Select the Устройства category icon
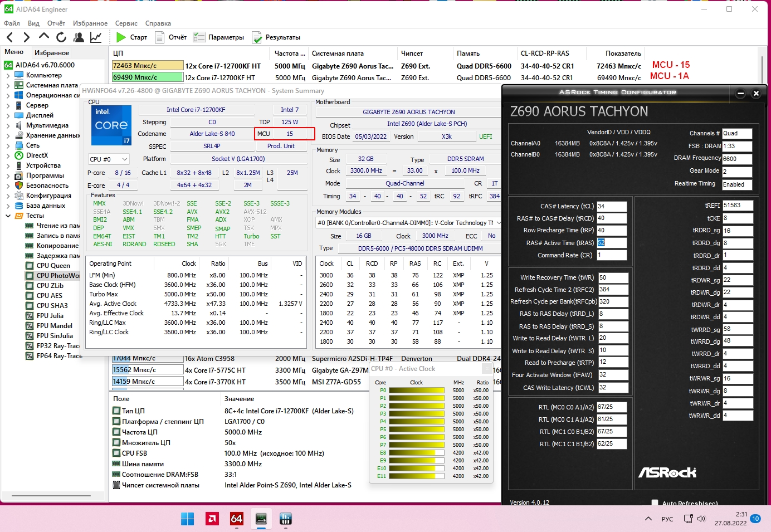771x532 pixels. point(19,165)
